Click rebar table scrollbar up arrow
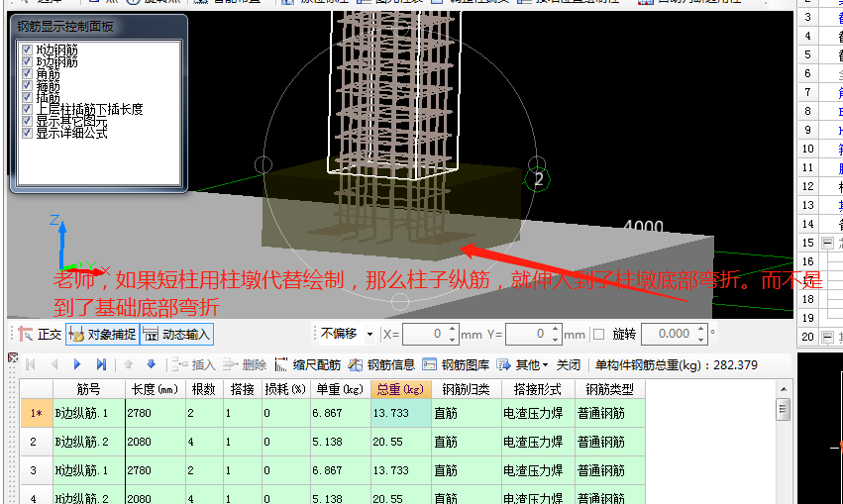The height and width of the screenshot is (504, 843). (x=784, y=389)
